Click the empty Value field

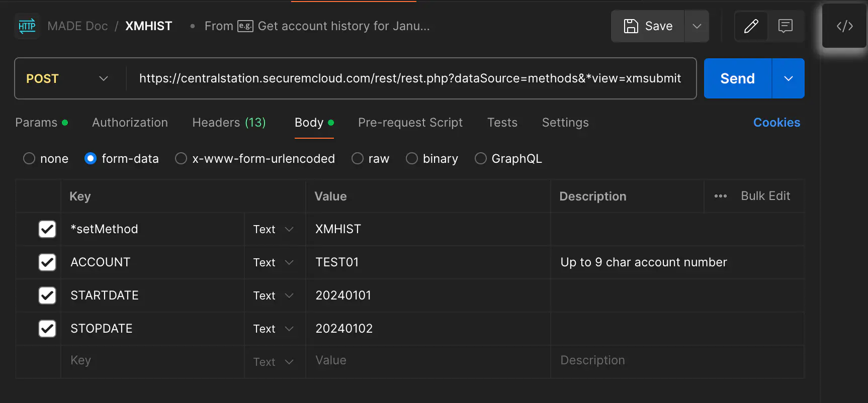pos(428,361)
